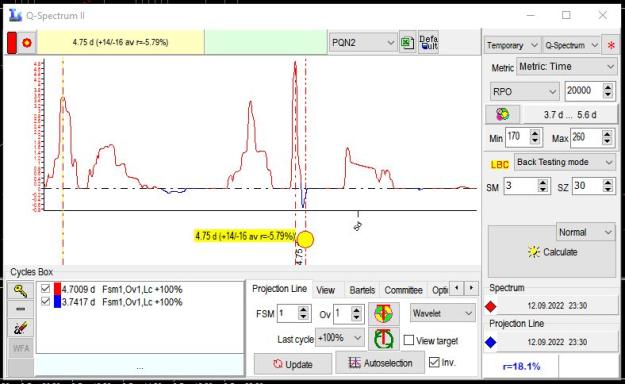Open the Normal dropdown
The height and width of the screenshot is (384, 625).
[x=586, y=232]
